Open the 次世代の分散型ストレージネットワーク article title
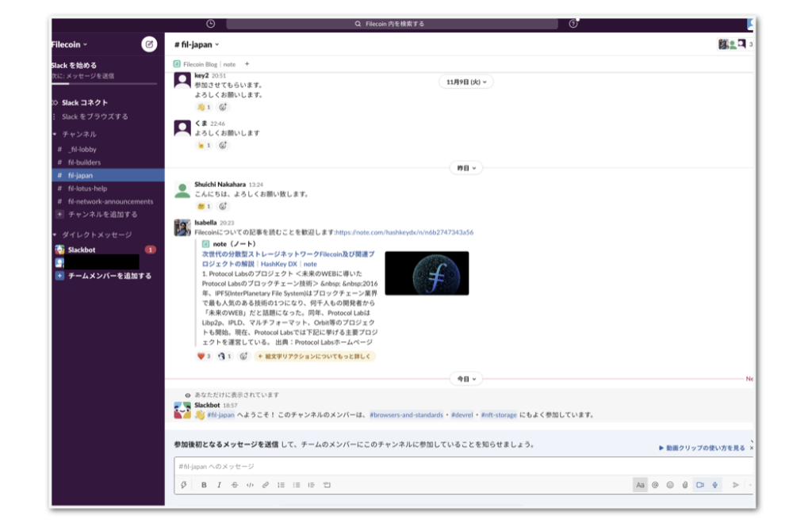 click(288, 258)
